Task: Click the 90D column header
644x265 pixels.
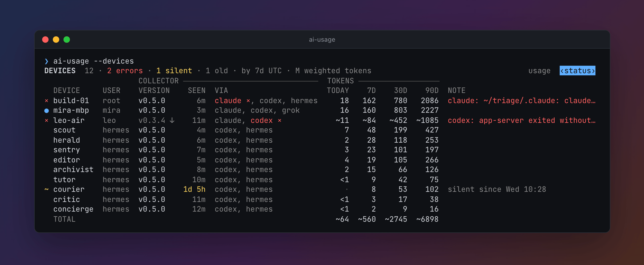Action: (x=432, y=91)
